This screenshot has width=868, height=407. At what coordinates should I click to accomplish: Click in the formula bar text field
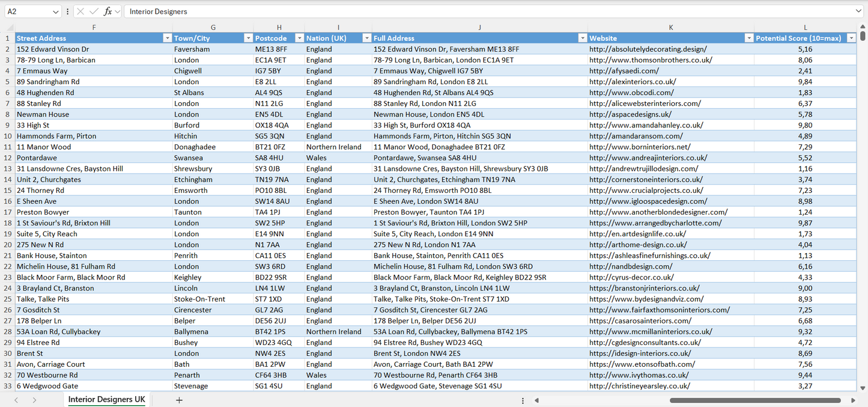(x=481, y=11)
